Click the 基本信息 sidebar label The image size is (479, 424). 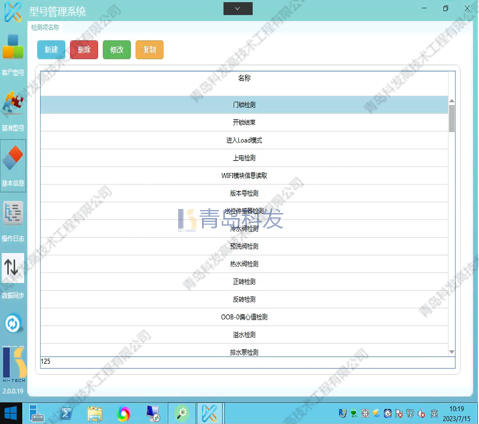[13, 183]
